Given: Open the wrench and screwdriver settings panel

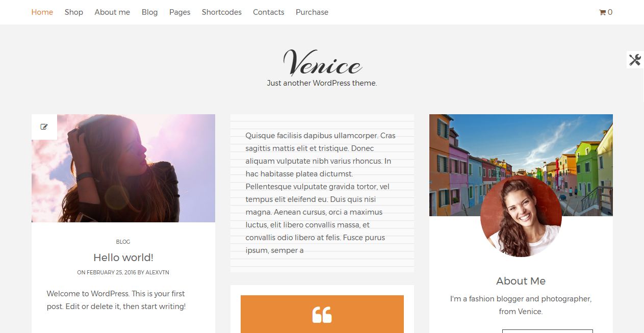Looking at the screenshot, I should (x=635, y=60).
